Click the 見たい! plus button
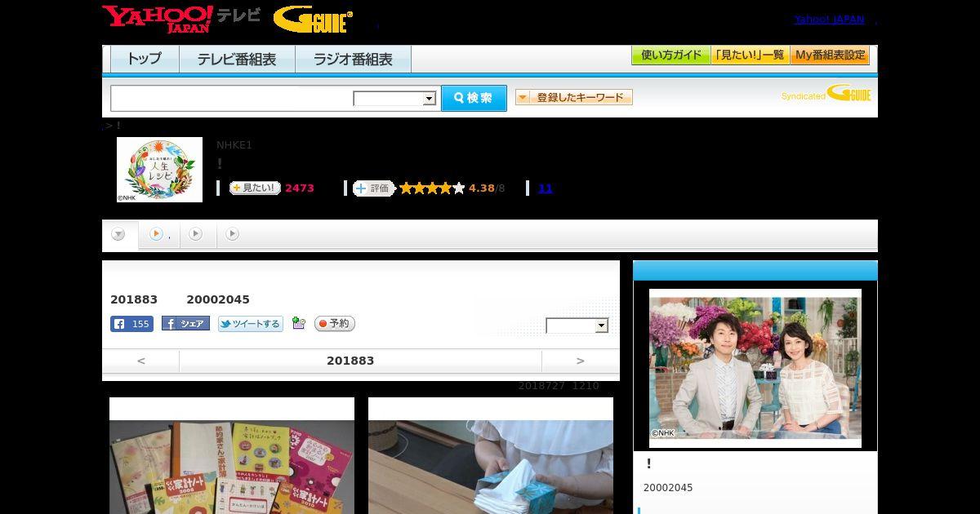The height and width of the screenshot is (514, 980). 255,188
